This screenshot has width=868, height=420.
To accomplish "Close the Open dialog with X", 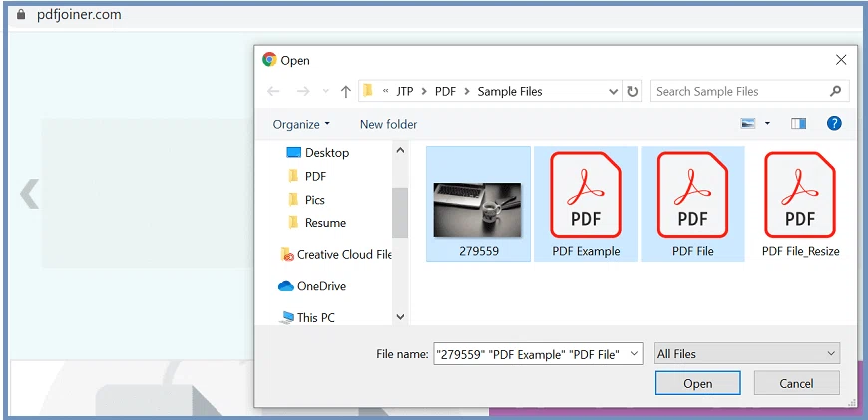I will pos(841,60).
